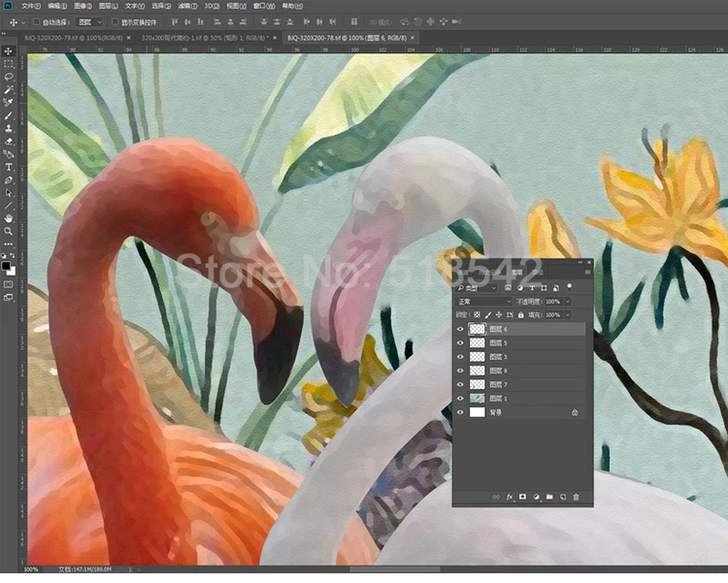Select the Lasso tool
The image size is (728, 583).
click(x=9, y=77)
